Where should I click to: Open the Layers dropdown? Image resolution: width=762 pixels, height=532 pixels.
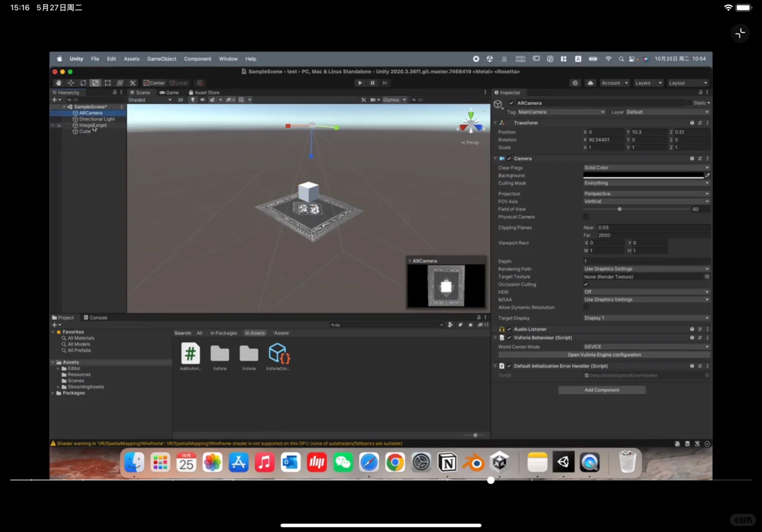coord(648,83)
